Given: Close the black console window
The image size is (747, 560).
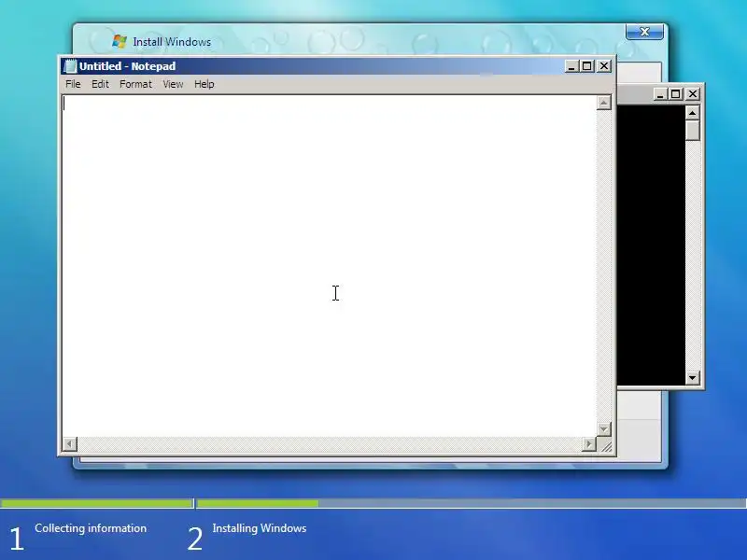Looking at the screenshot, I should pyautogui.click(x=692, y=94).
